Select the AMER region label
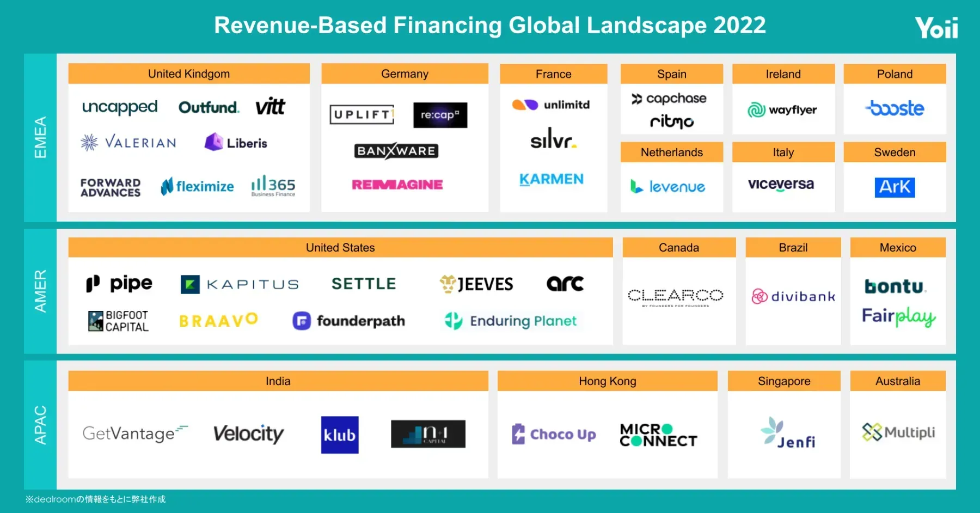Viewport: 980px width, 513px height. tap(40, 291)
